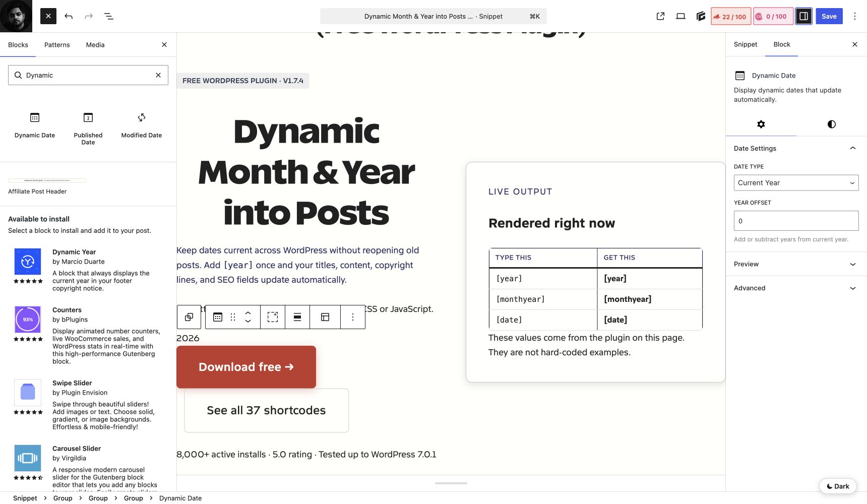The image size is (867, 504).
Task: Open the 22 / 100 score indicator
Action: click(x=731, y=16)
